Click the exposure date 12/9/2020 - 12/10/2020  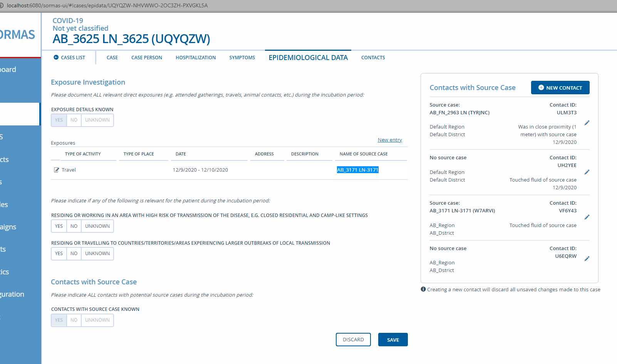200,170
